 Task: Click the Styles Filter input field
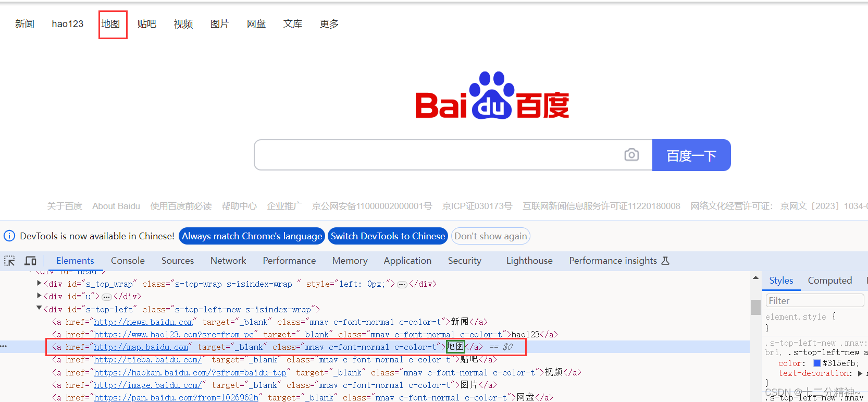[814, 300]
